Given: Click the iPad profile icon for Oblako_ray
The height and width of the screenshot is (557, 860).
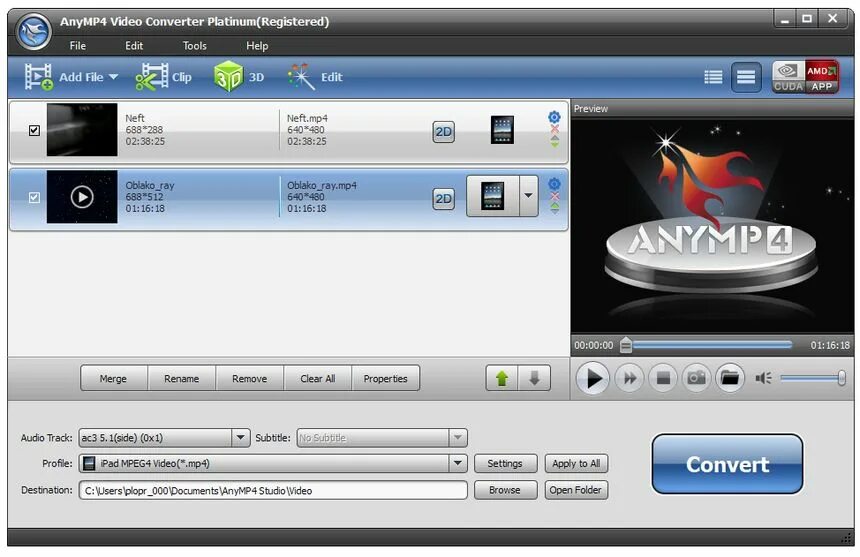Looking at the screenshot, I should click(493, 196).
